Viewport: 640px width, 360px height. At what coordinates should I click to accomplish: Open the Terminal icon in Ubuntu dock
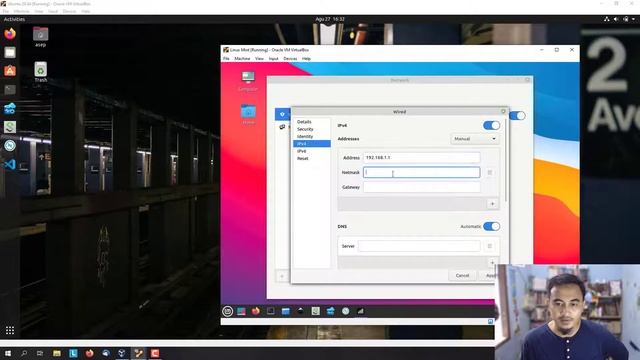(x=10, y=89)
